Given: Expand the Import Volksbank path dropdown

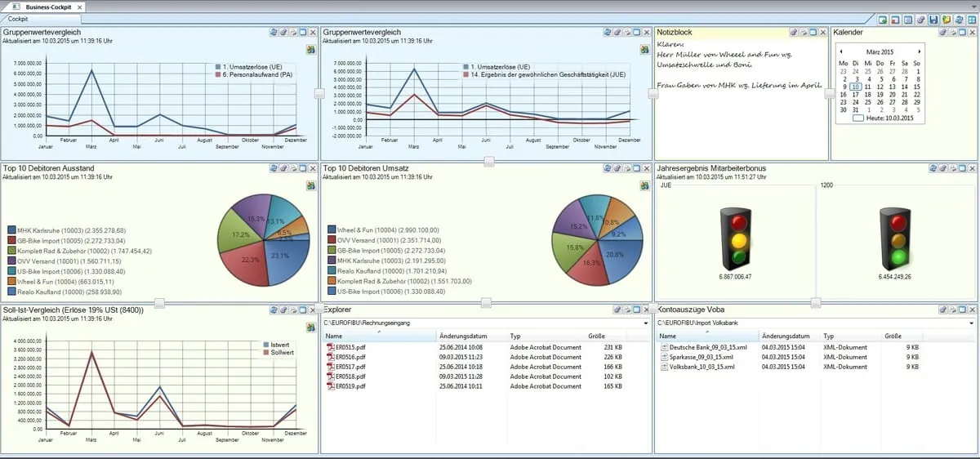Looking at the screenshot, I should coord(972,323).
